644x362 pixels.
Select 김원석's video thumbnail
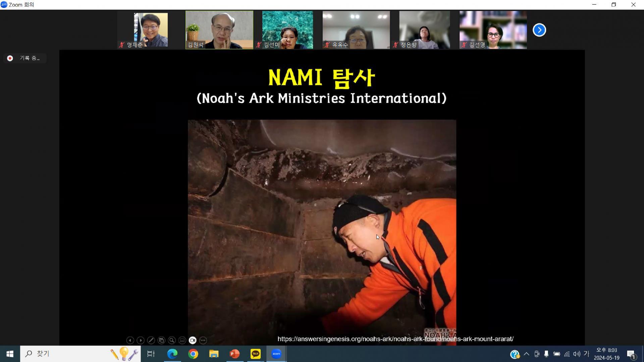[219, 30]
